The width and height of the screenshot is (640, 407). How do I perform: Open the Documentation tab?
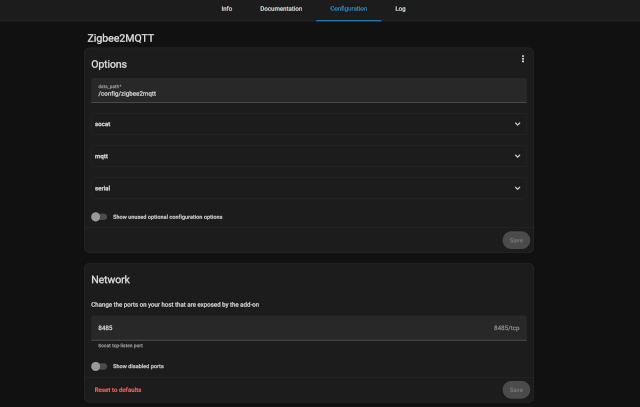tap(281, 9)
